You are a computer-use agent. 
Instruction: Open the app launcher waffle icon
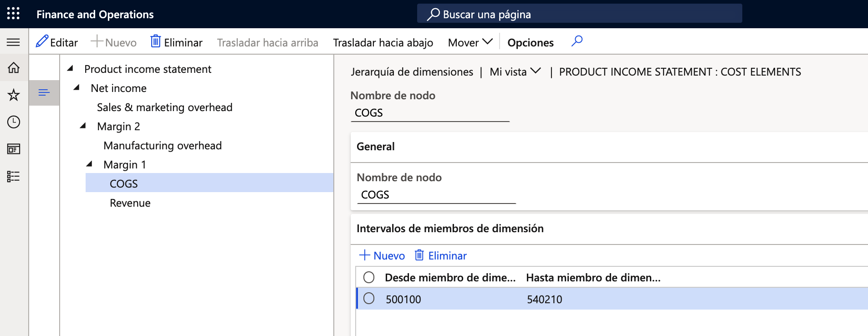(13, 14)
